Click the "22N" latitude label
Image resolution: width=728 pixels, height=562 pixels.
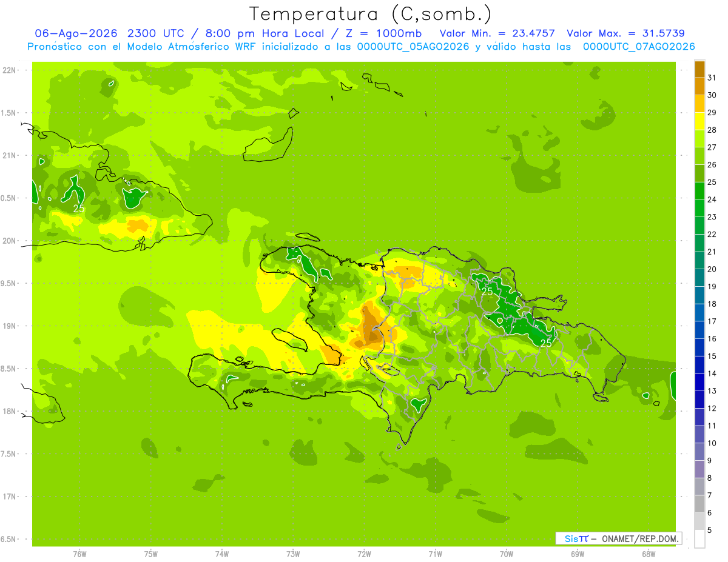8,70
